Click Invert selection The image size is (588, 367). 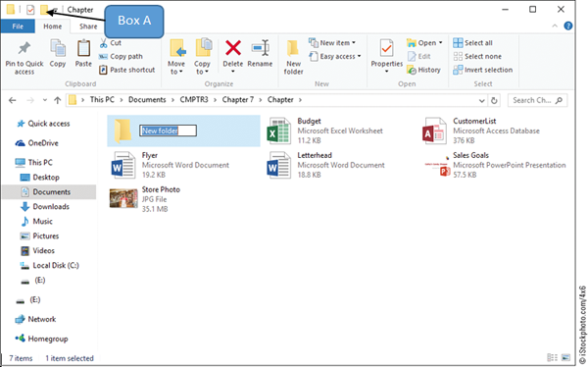pos(482,70)
